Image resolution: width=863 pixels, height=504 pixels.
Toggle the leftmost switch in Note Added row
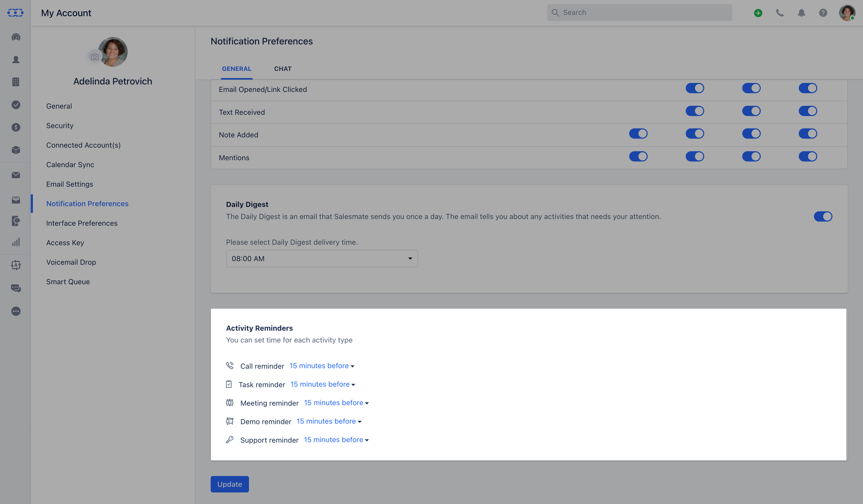tap(638, 134)
